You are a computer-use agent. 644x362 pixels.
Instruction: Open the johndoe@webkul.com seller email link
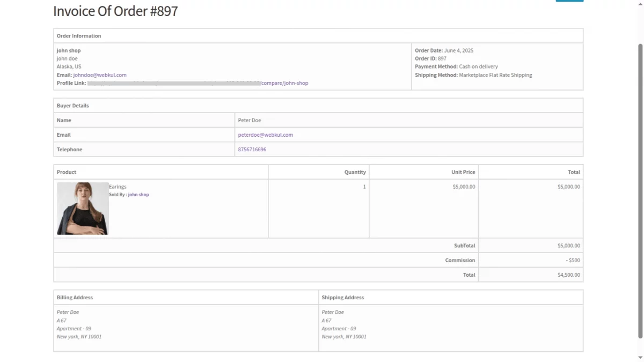(x=100, y=75)
